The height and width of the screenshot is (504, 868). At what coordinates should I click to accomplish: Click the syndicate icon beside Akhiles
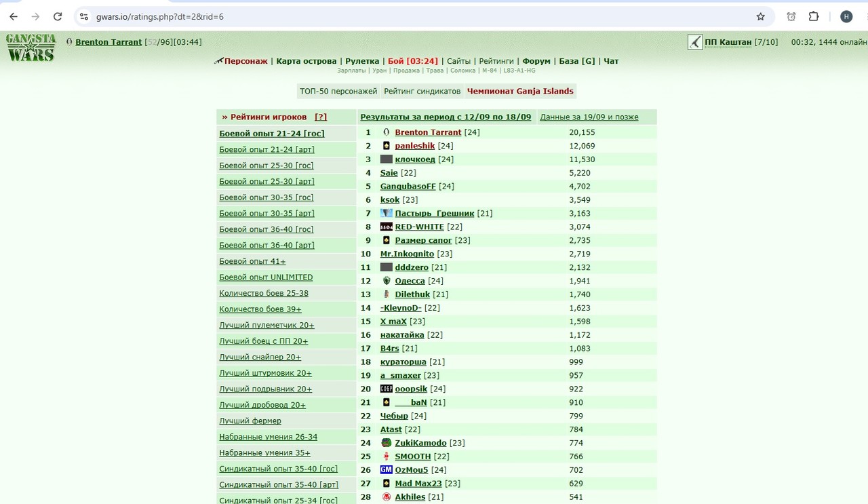pyautogui.click(x=387, y=497)
